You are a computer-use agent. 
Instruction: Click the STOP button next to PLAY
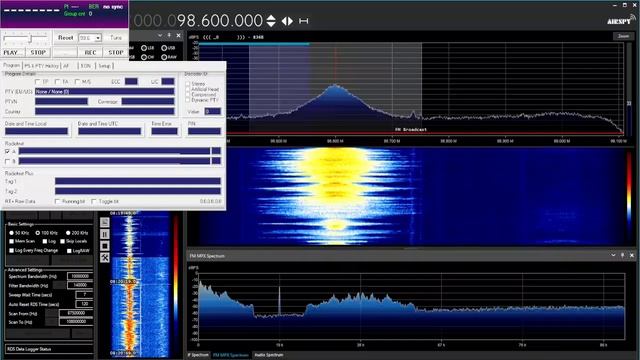click(38, 52)
